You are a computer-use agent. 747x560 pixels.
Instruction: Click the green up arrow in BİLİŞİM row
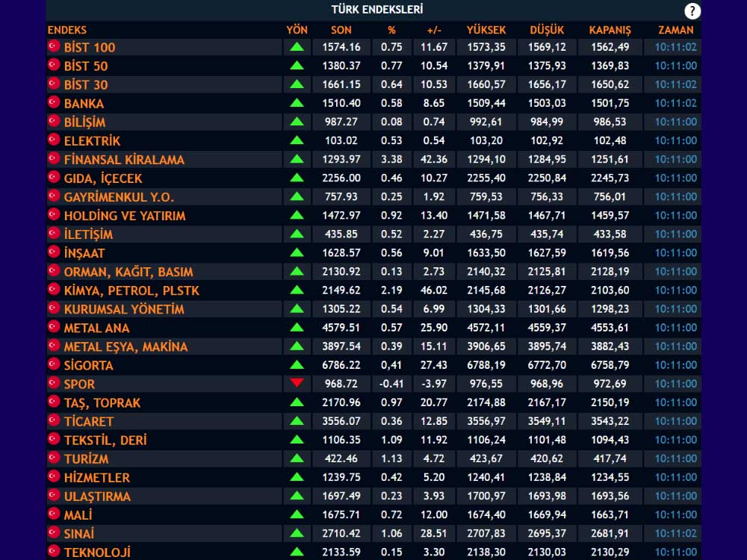point(297,122)
